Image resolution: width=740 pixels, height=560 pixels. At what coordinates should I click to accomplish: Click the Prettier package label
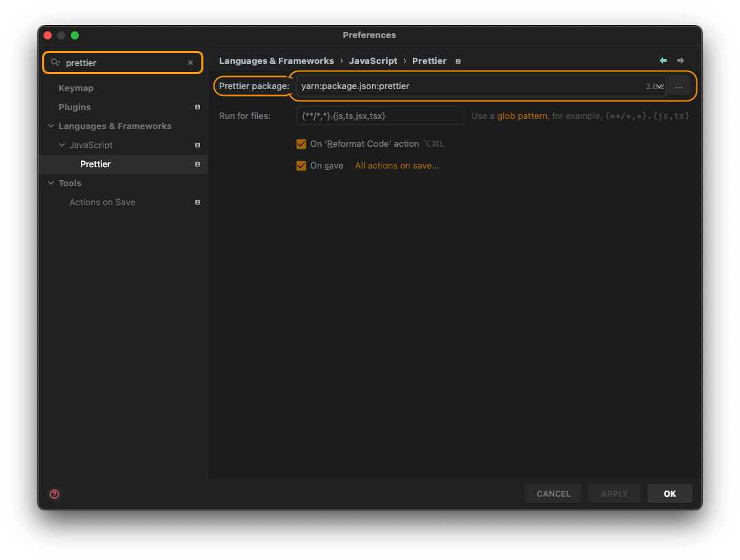(254, 86)
